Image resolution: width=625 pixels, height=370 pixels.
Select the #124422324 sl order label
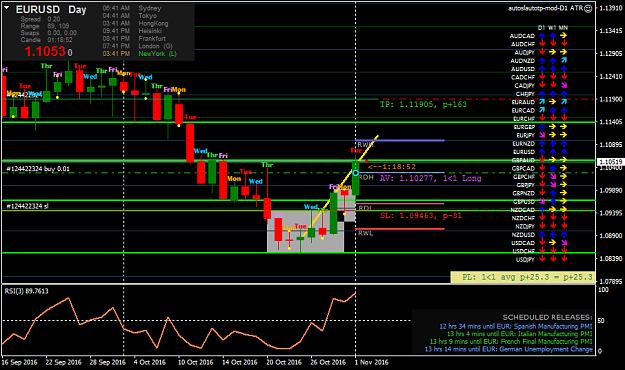tap(27, 206)
